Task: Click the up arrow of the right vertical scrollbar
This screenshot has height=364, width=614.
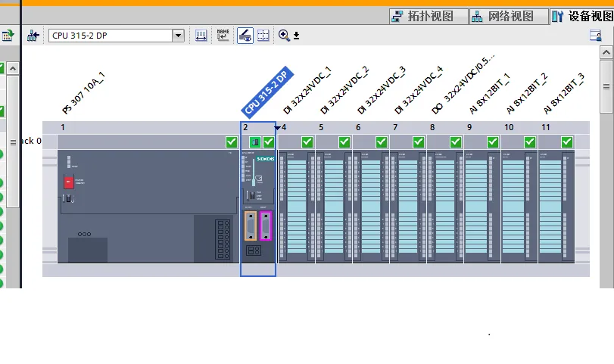Action: pos(606,52)
